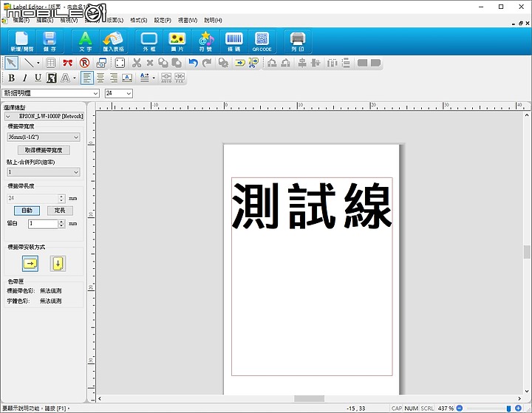Delete the selection with the X icon
Viewport: 532px width, 413px height.
(x=150, y=63)
